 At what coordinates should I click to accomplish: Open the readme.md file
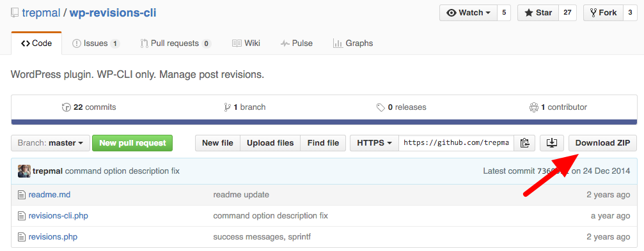[49, 194]
